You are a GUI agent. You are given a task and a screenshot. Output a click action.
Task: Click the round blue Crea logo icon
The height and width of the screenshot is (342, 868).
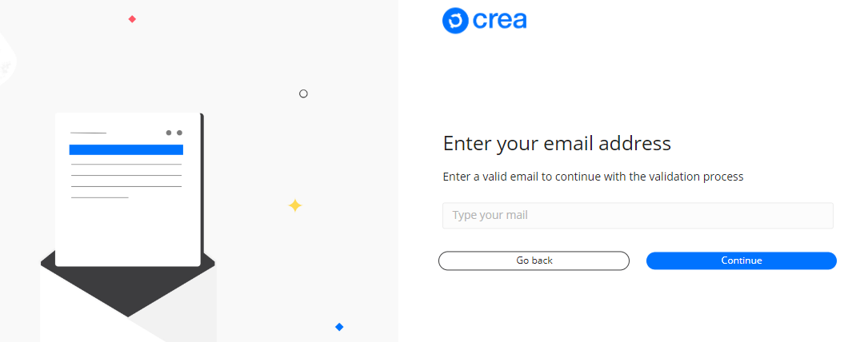(x=455, y=21)
